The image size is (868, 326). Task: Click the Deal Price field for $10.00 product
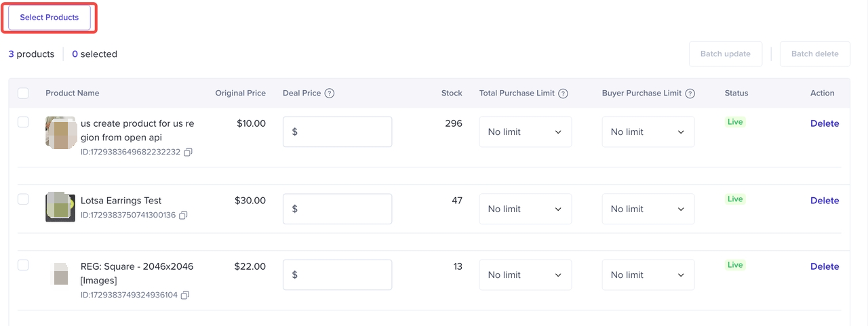tap(337, 132)
